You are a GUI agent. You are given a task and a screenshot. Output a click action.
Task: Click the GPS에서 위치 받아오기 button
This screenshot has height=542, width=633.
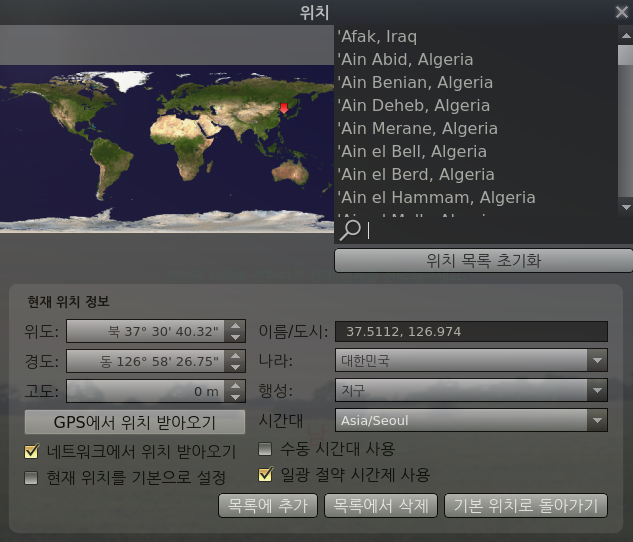(135, 421)
